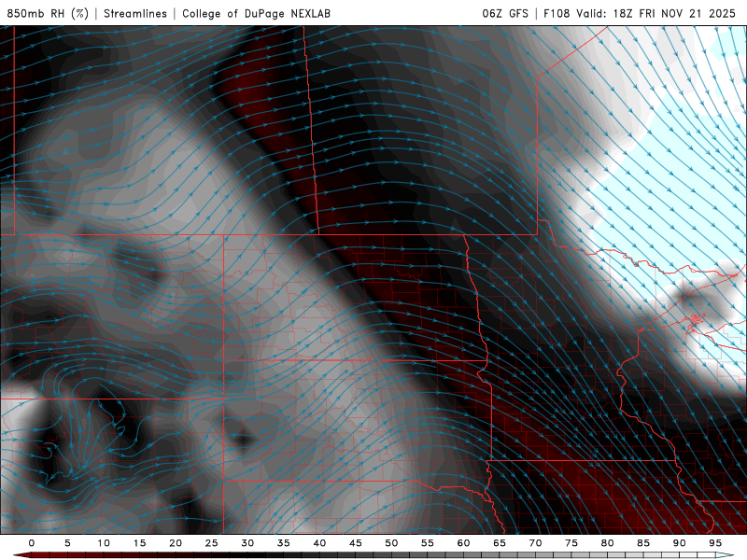
Task: Click the "F108" forecast hour label
Action: tap(557, 13)
